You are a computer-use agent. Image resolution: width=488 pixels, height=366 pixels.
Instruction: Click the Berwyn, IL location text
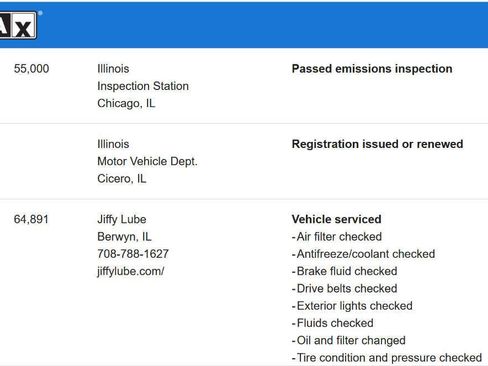tap(124, 237)
